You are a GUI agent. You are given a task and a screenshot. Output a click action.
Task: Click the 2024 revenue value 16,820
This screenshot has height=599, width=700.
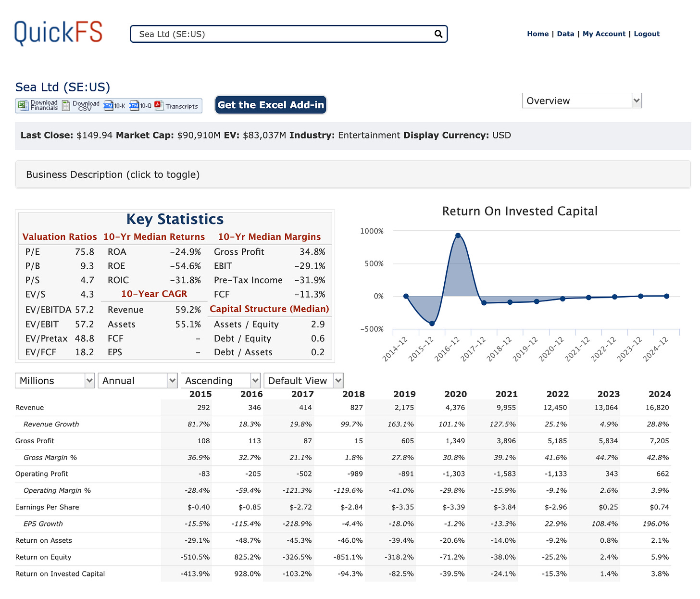coord(657,408)
